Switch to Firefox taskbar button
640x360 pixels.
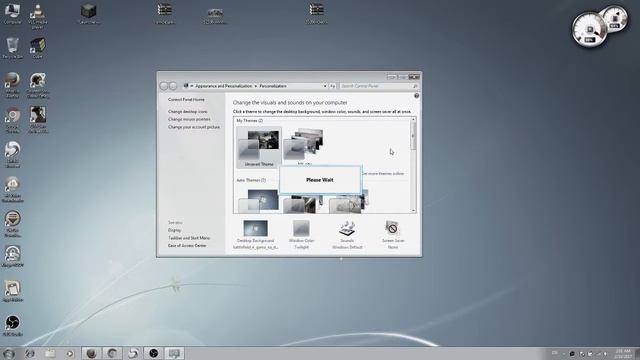tap(91, 353)
